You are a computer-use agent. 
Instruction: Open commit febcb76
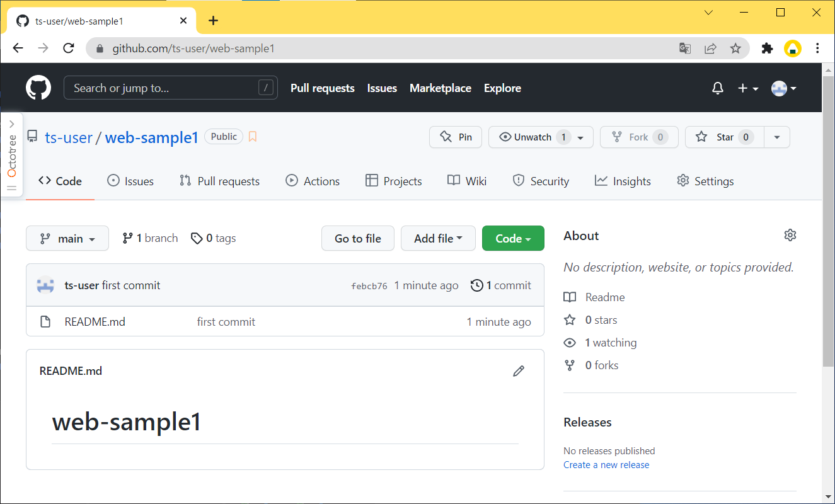[x=369, y=286]
